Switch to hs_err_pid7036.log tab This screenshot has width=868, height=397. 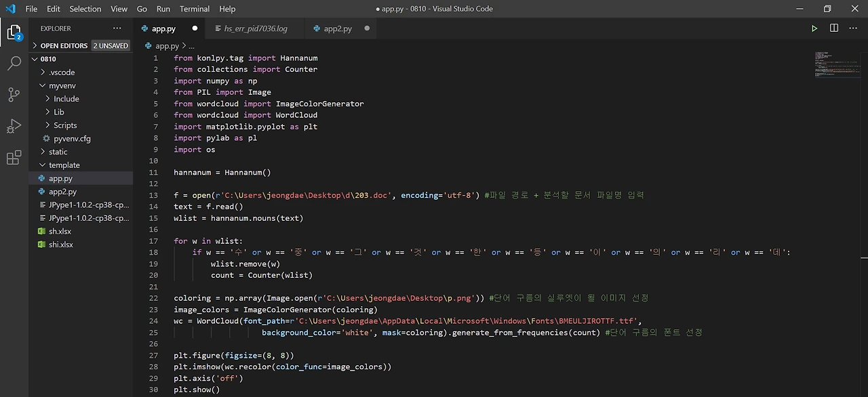pyautogui.click(x=255, y=28)
